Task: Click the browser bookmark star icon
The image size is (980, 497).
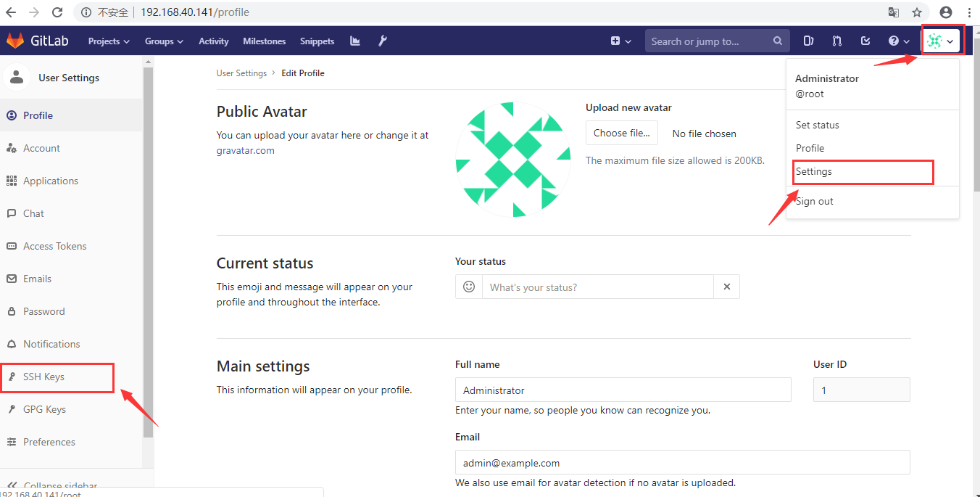Action: pyautogui.click(x=917, y=12)
